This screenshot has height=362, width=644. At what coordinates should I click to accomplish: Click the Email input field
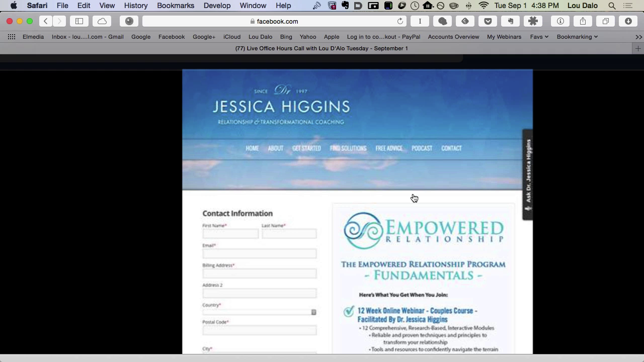pos(260,253)
